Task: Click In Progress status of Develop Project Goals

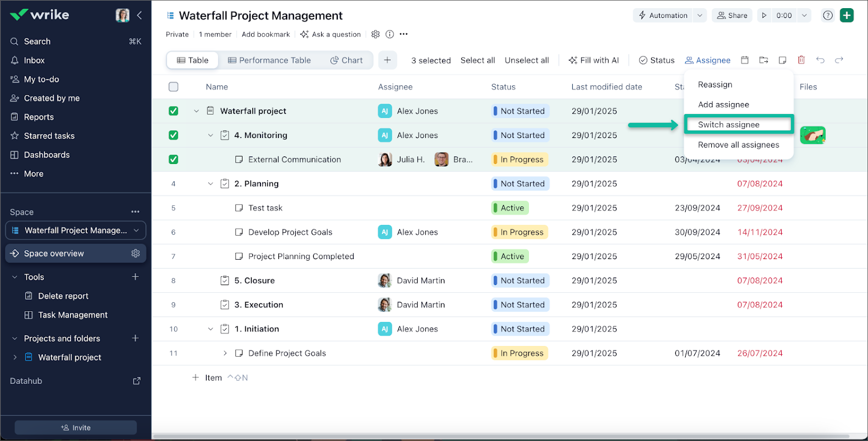Action: point(520,232)
